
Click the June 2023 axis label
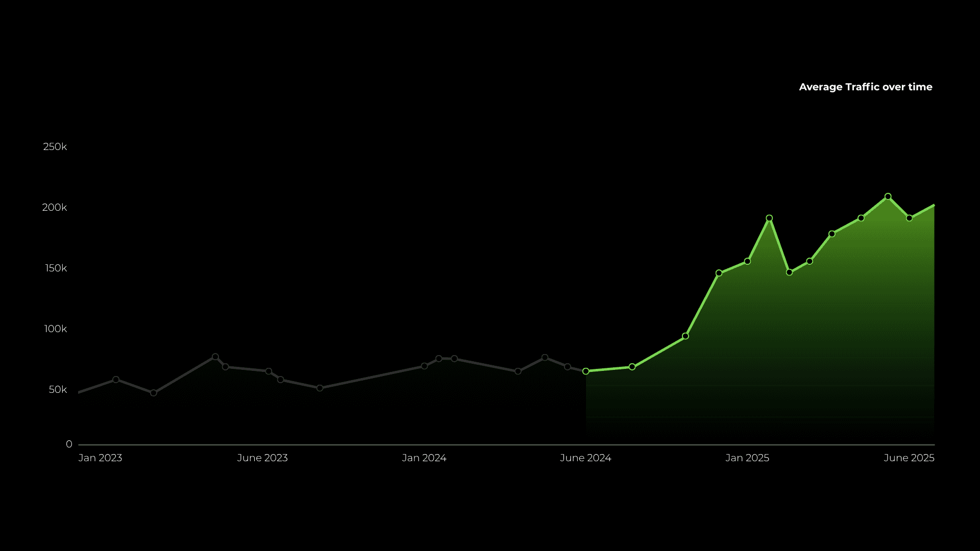click(262, 458)
